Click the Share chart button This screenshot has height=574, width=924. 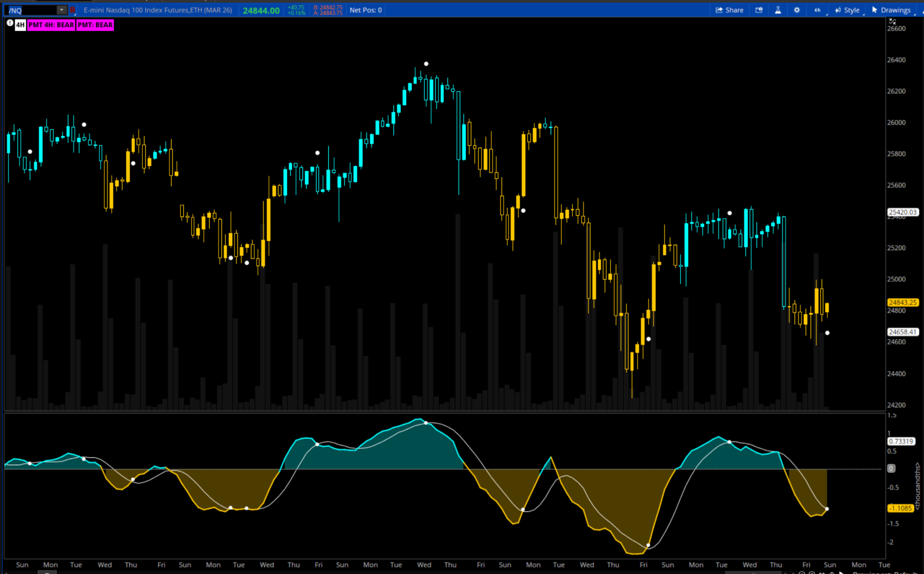pos(729,10)
